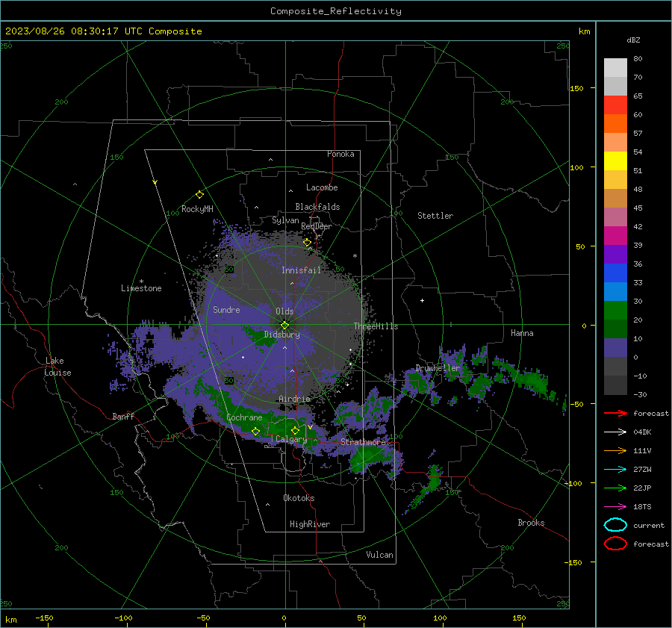
Task: Click the 2023/08/26 08:30:17 UTC timestamp
Action: coord(103,31)
